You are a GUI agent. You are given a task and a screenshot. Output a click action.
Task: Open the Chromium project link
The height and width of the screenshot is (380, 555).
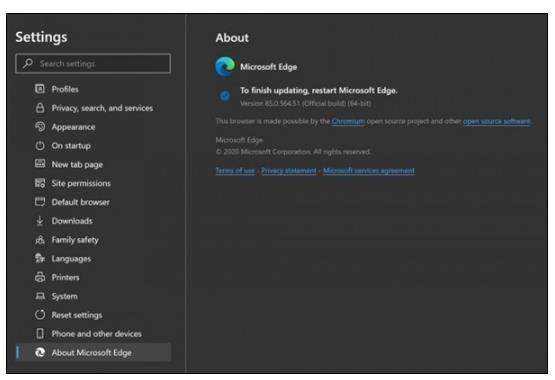point(348,121)
